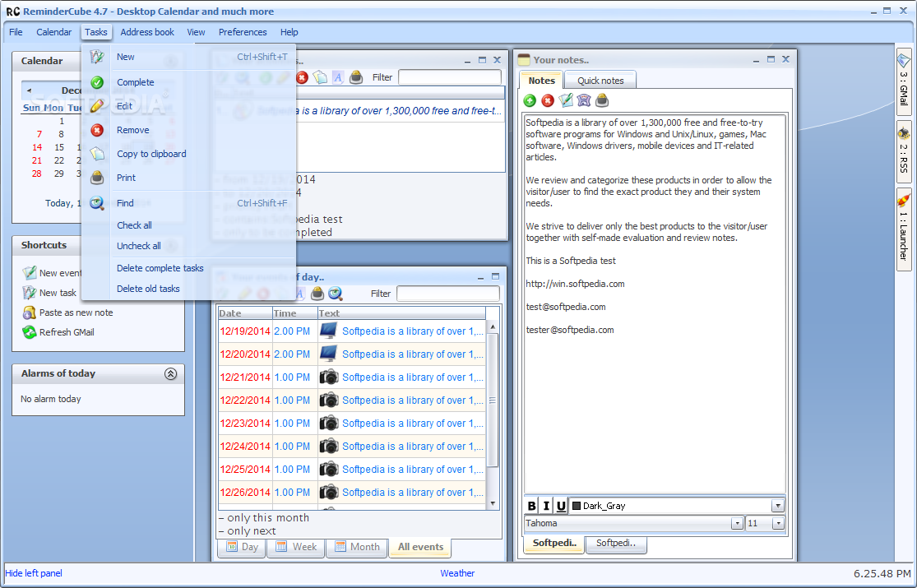
Task: Open the Address book menu
Action: coord(147,32)
